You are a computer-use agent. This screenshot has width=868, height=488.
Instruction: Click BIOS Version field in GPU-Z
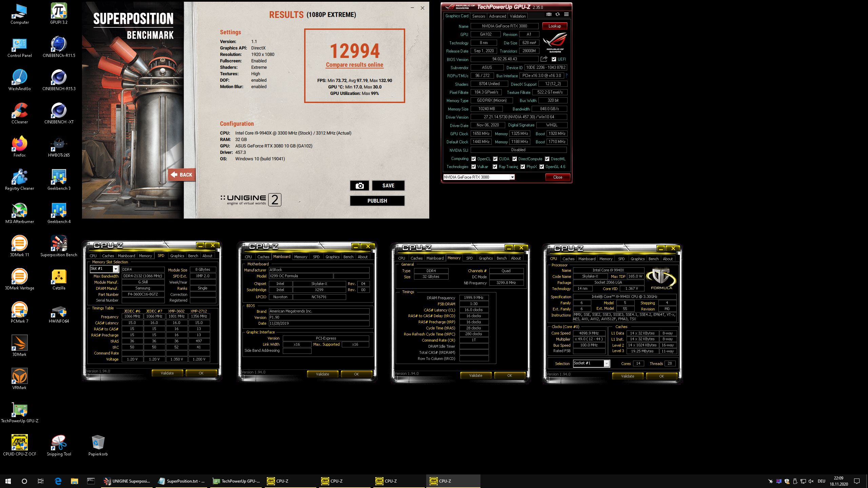click(504, 59)
